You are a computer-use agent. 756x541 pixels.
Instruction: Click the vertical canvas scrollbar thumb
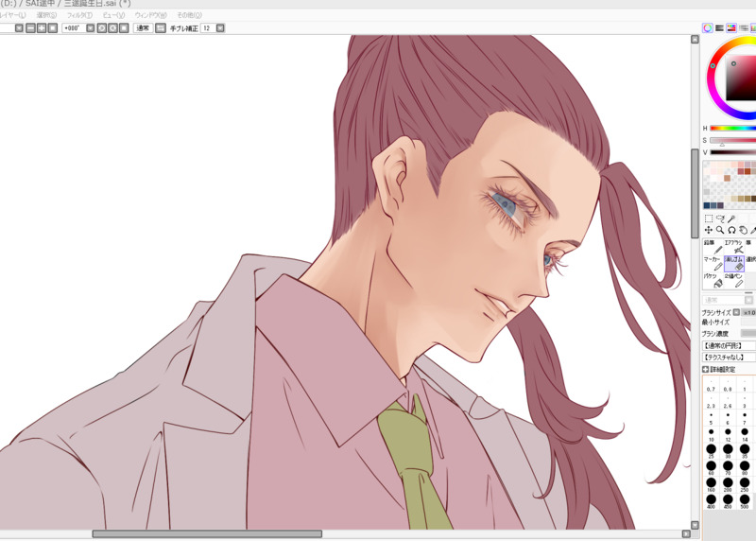(695, 193)
